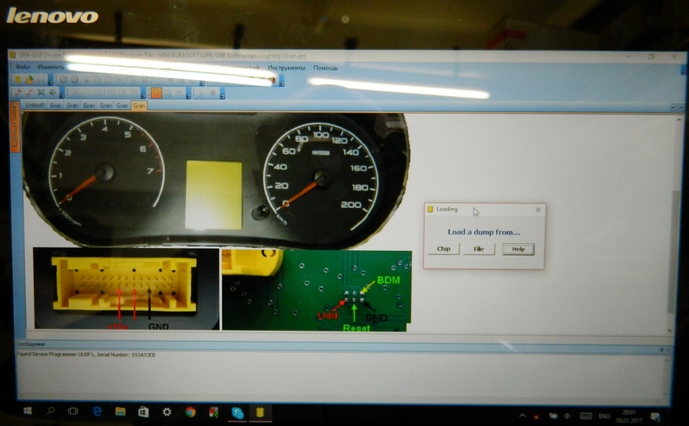
Task: Select the orange highlighted pointer tool icon
Action: coord(156,93)
